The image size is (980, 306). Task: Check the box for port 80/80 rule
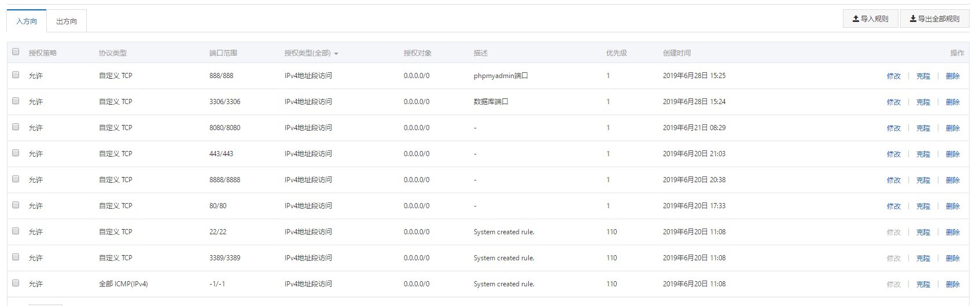click(x=16, y=205)
